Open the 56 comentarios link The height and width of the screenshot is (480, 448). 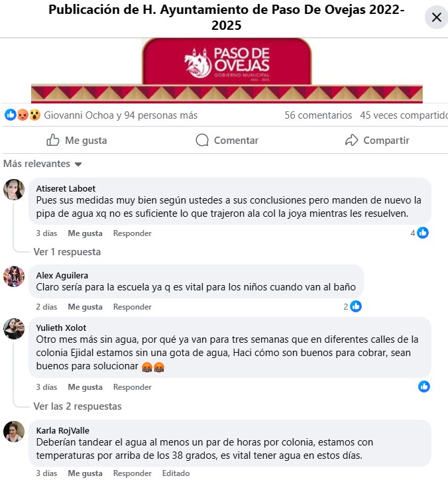coord(318,115)
